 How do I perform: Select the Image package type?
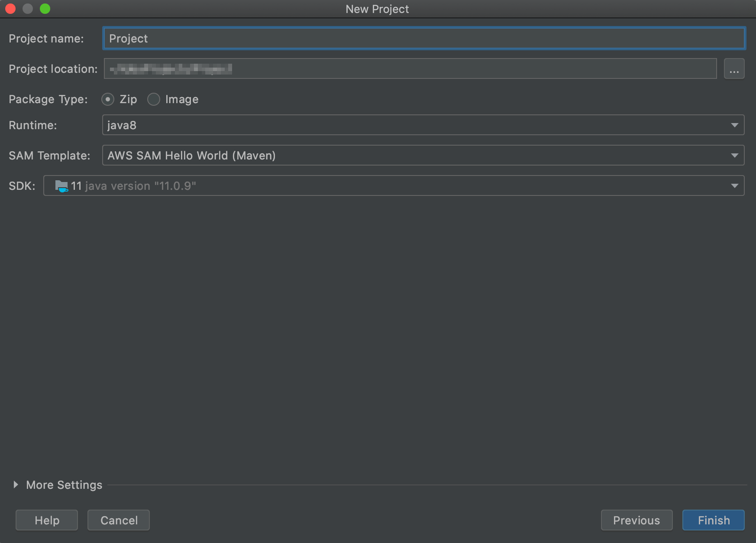[x=154, y=99]
